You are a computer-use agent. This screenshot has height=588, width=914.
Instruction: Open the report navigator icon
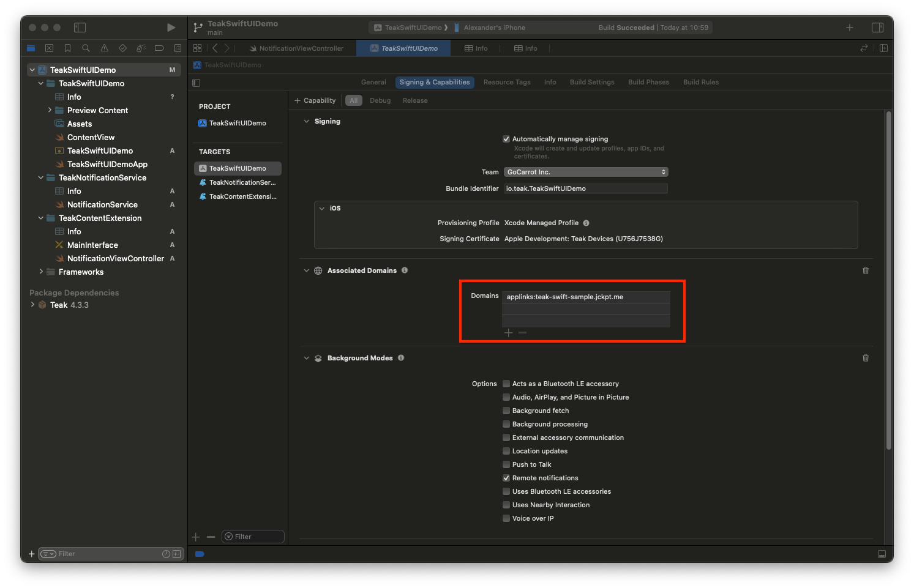(x=178, y=48)
